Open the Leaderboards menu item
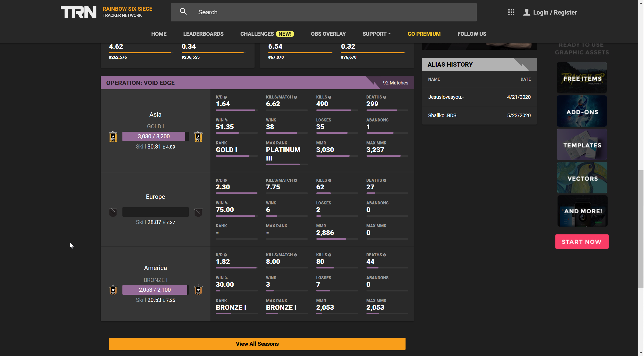Image resolution: width=644 pixels, height=356 pixels. point(203,34)
